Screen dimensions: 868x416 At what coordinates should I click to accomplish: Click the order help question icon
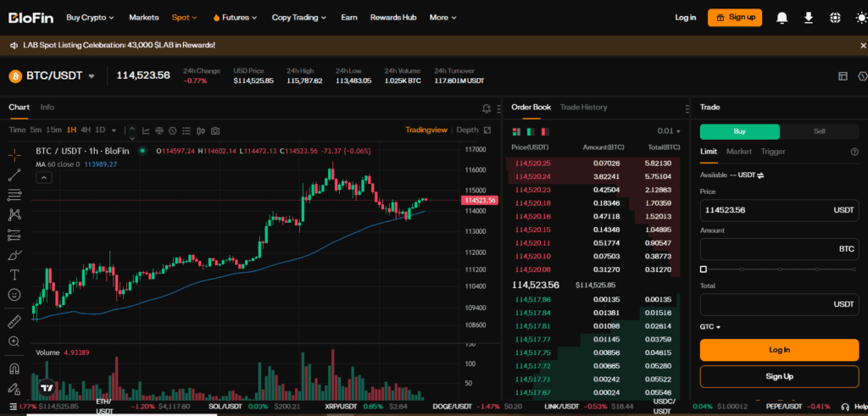click(854, 152)
